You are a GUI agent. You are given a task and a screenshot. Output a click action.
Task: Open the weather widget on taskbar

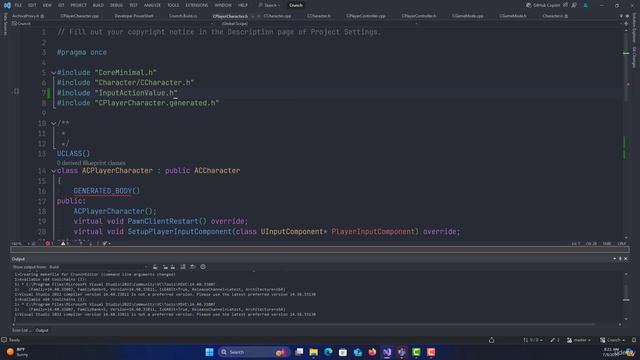tap(17, 352)
